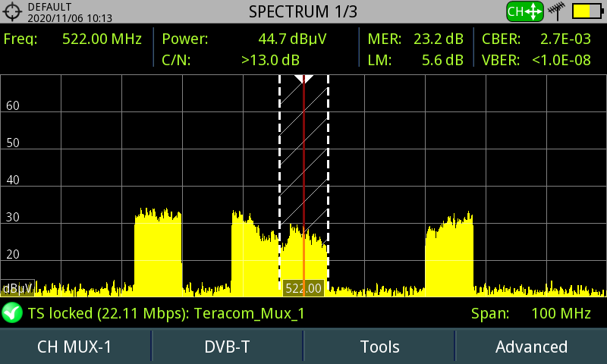Image resolution: width=607 pixels, height=364 pixels.
Task: Select the 522.00 MHz frequency value
Action: click(x=102, y=39)
